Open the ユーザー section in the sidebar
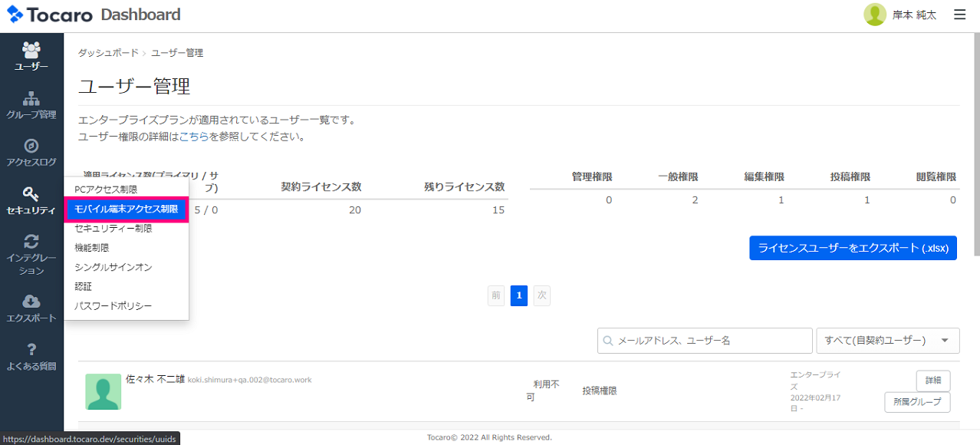The width and height of the screenshot is (980, 445). (x=31, y=57)
